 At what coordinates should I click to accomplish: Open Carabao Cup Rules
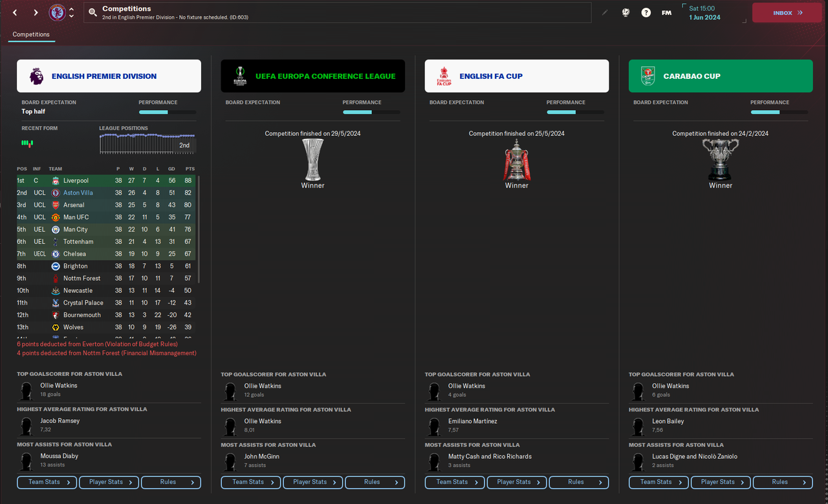[x=783, y=482]
